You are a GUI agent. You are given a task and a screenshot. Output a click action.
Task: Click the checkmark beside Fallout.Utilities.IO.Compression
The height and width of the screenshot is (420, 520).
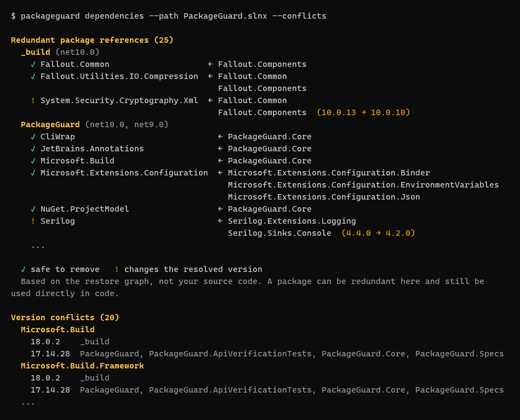pyautogui.click(x=33, y=76)
